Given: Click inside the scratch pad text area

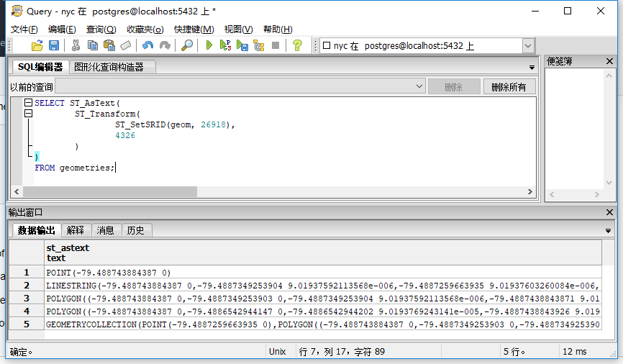Looking at the screenshot, I should coord(575,129).
